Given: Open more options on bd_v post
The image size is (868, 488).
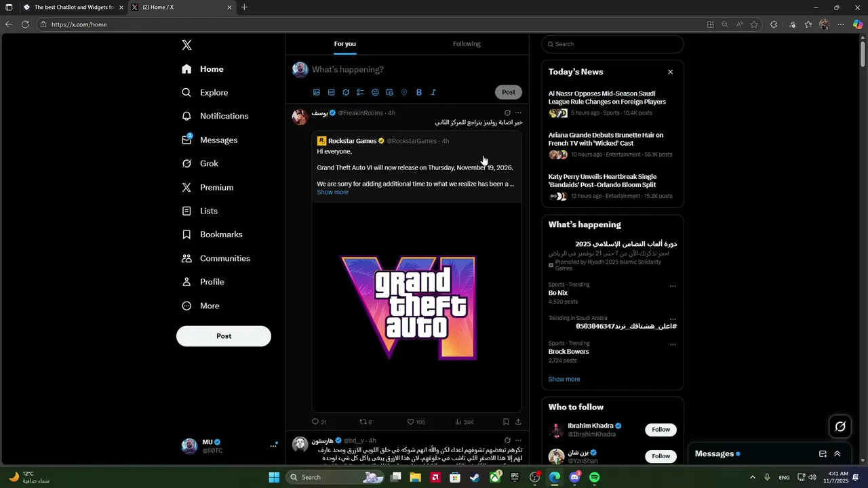Looking at the screenshot, I should 518,441.
